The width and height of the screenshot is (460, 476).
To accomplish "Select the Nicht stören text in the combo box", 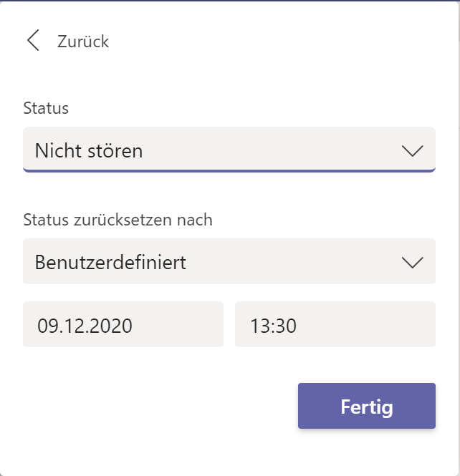I will (x=89, y=150).
